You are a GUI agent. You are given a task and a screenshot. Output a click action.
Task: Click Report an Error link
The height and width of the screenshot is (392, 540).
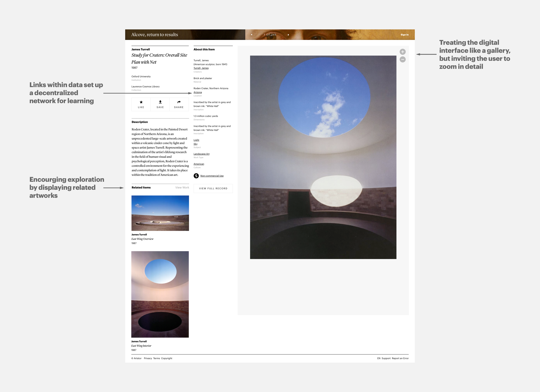tap(400, 358)
